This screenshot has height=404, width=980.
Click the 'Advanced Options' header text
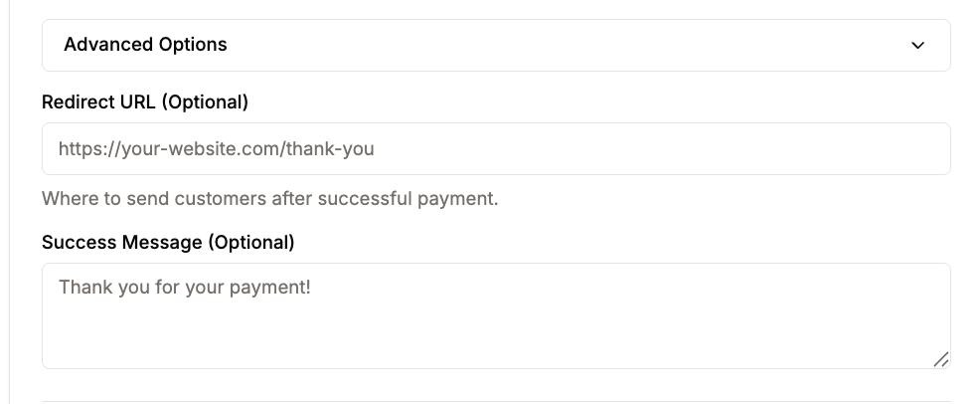click(x=145, y=45)
